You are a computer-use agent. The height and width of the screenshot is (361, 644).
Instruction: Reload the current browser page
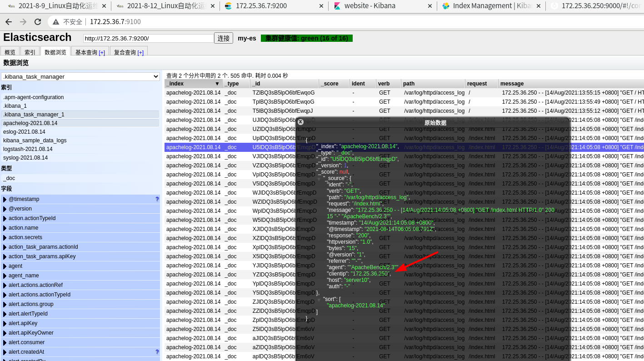coord(38,22)
